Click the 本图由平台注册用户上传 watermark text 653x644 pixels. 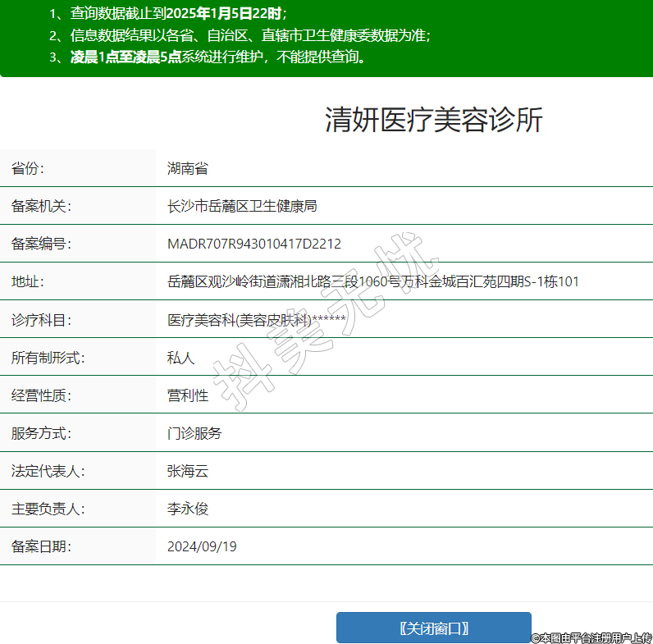tap(591, 637)
